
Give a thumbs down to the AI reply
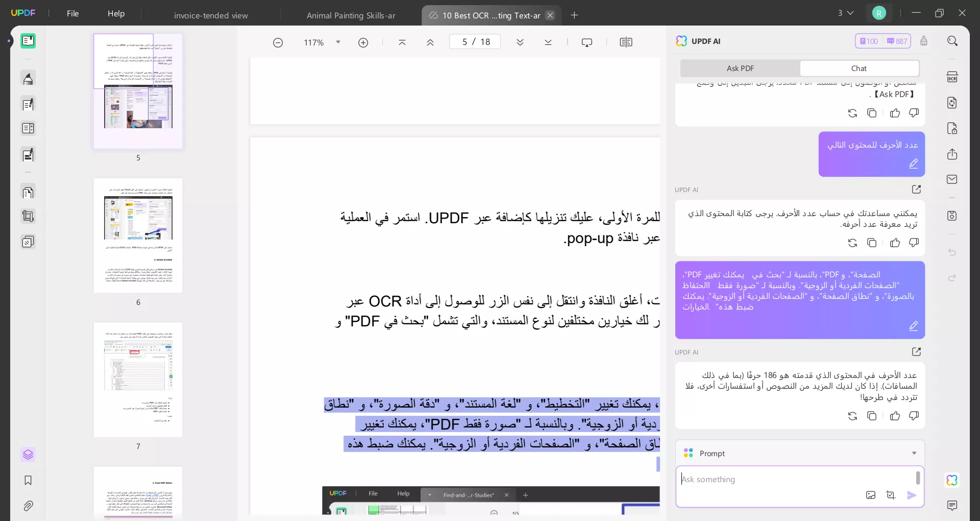pos(913,416)
